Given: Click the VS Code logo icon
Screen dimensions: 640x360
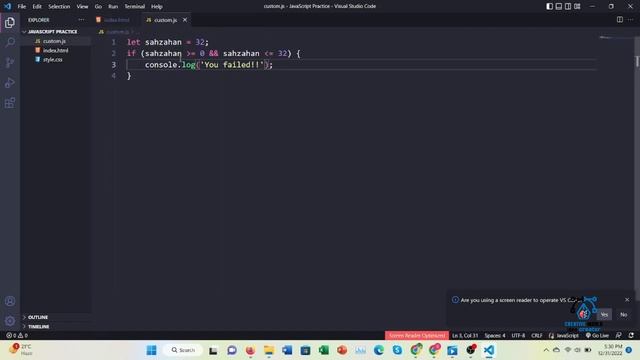Looking at the screenshot, I should [7, 6].
